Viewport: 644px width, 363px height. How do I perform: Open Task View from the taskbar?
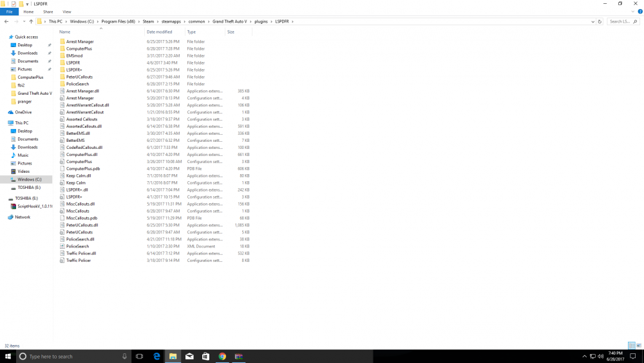[x=140, y=357]
